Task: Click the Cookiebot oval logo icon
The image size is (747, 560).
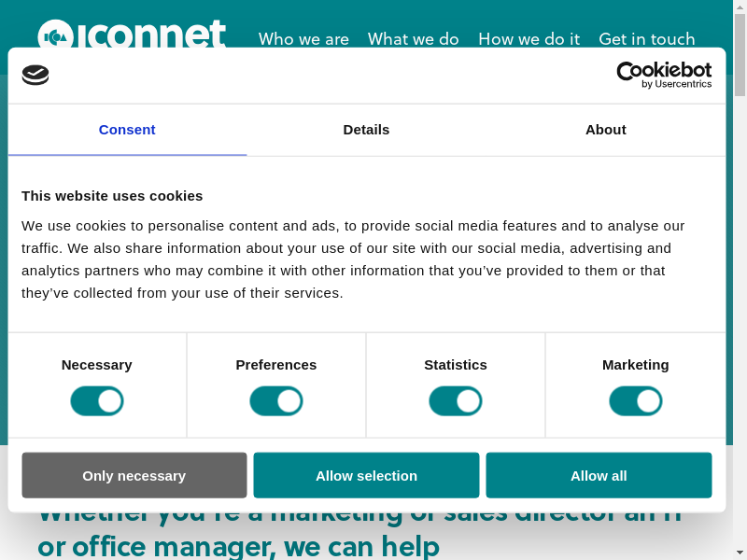Action: (x=35, y=75)
